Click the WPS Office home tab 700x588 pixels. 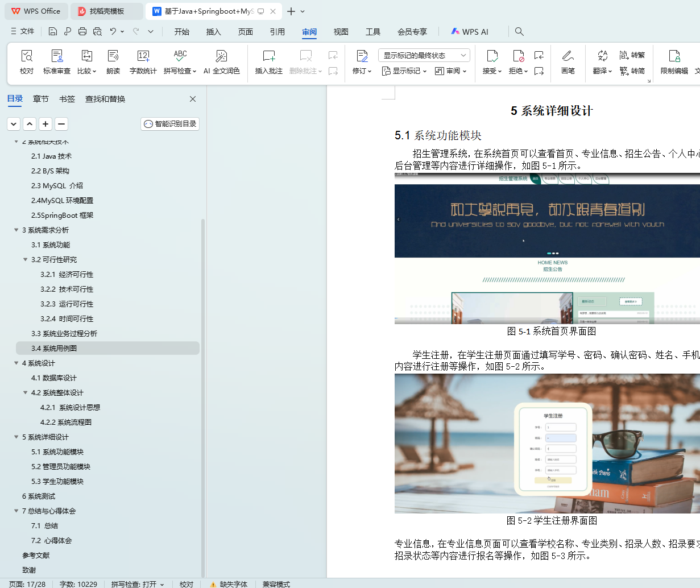pyautogui.click(x=36, y=11)
